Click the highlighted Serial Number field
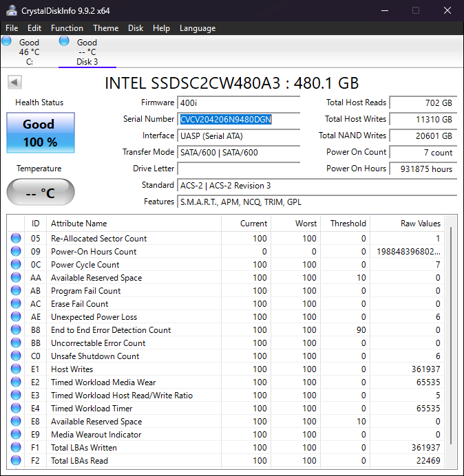 [238, 119]
